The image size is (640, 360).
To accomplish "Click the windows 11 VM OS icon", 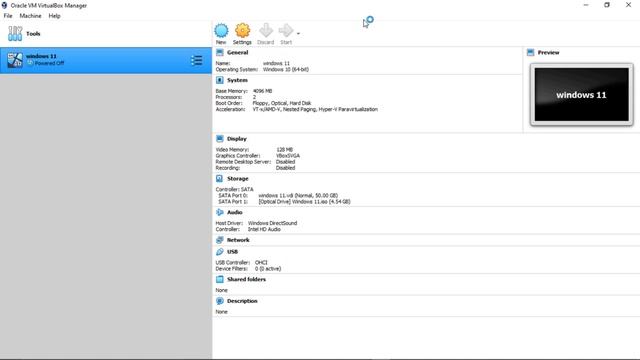I will tap(15, 60).
